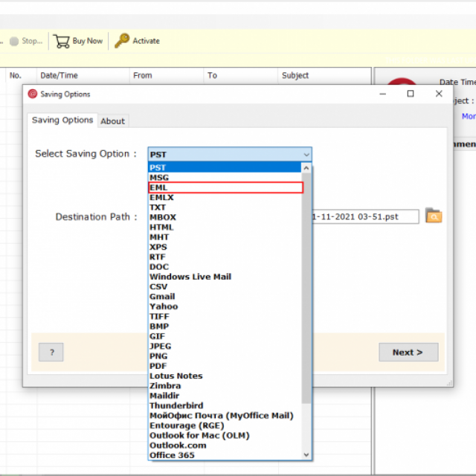Click the Date/Time column header

pos(83,75)
